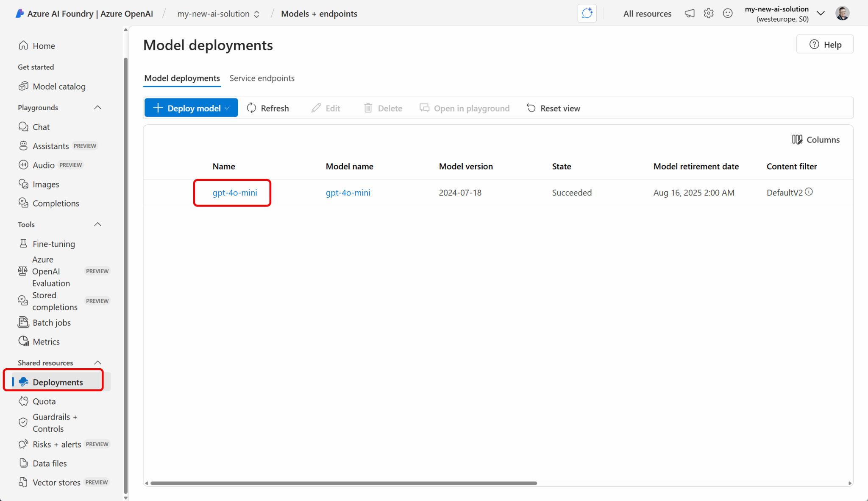
Task: Open the gpt-4o-mini deployment link
Action: pos(234,192)
